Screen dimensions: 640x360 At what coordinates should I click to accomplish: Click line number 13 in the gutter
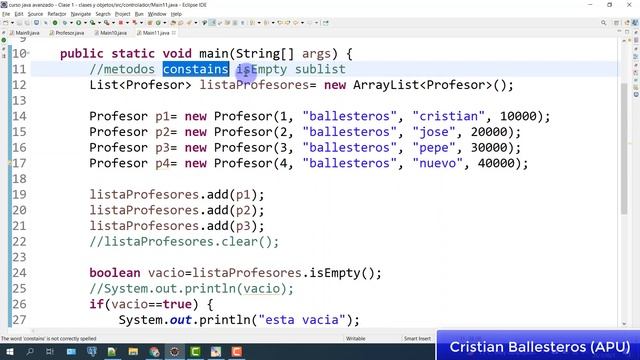point(19,100)
